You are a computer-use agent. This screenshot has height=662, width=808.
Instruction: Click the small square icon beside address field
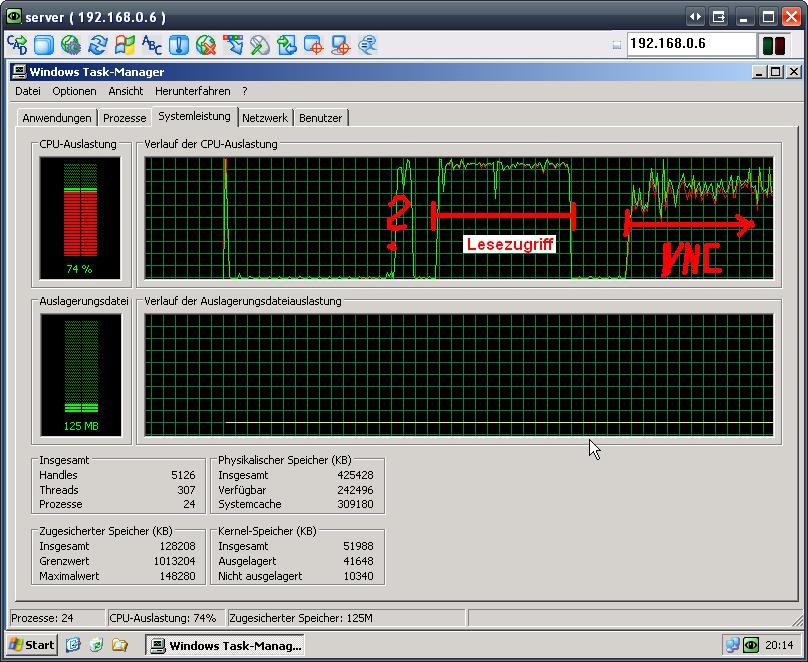[x=617, y=45]
